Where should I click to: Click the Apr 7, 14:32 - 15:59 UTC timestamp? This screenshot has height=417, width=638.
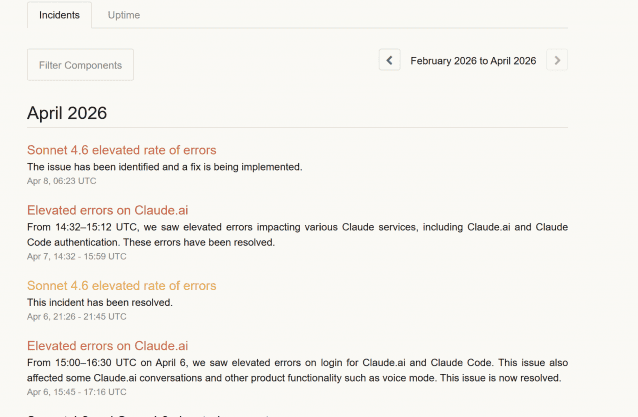pyautogui.click(x=77, y=257)
